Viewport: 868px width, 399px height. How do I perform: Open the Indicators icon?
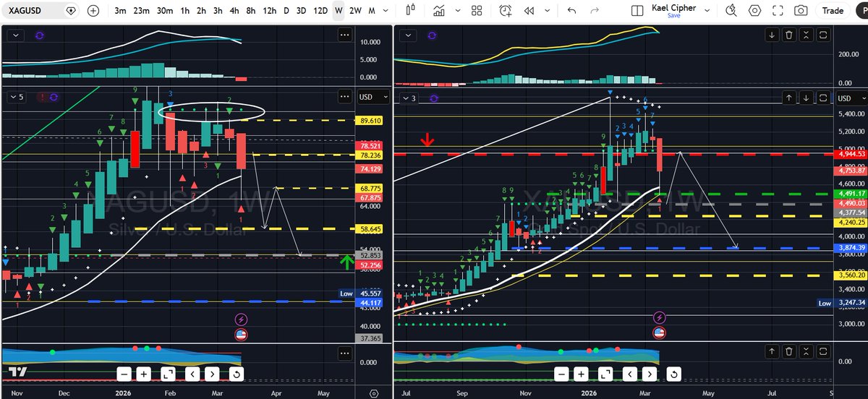[x=439, y=11]
